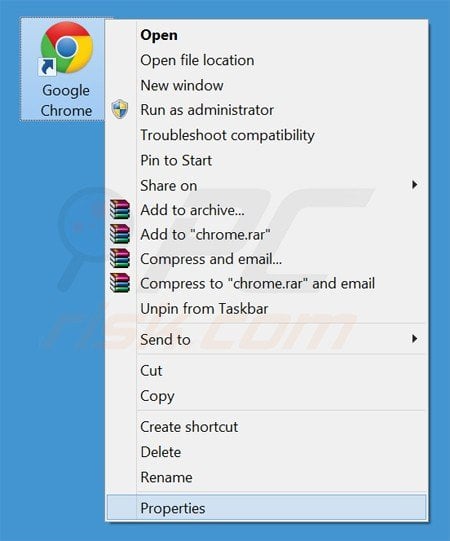Click the WinRAR icon next to Add to archive...
Viewport: 450px width, 541px height.
(120, 210)
